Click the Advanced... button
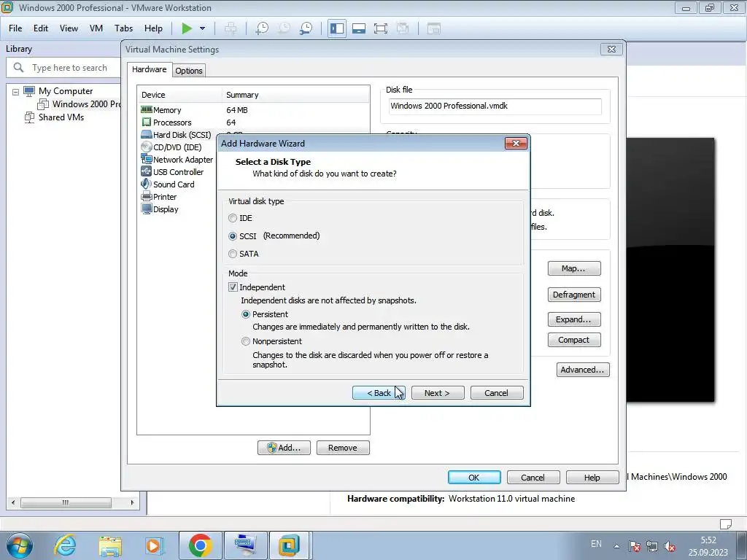 [583, 370]
